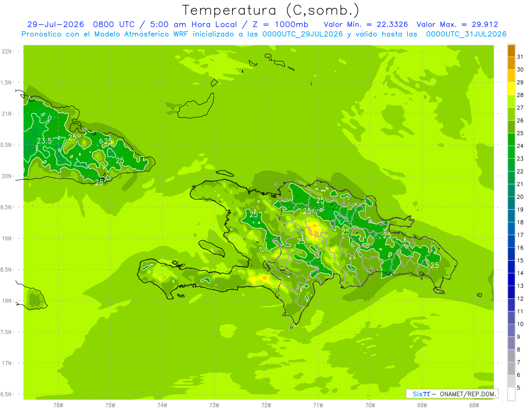Select the 'Z = 1000mb' level label
Screen dimensions: 532x411
coord(280,24)
